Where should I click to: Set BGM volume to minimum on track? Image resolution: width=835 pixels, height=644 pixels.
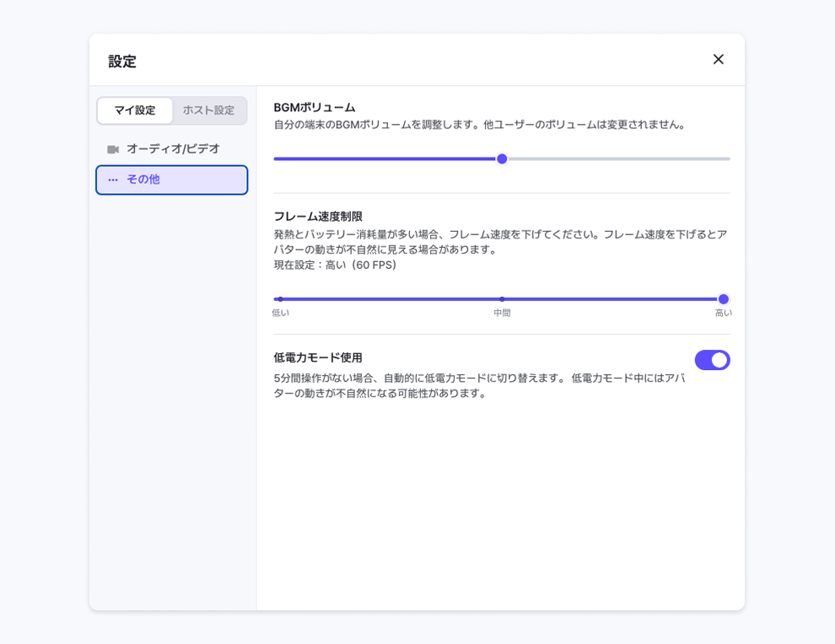(276, 158)
